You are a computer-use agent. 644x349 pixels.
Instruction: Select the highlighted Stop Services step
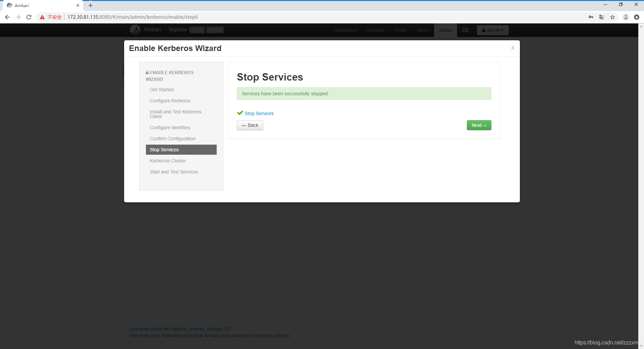pos(181,150)
